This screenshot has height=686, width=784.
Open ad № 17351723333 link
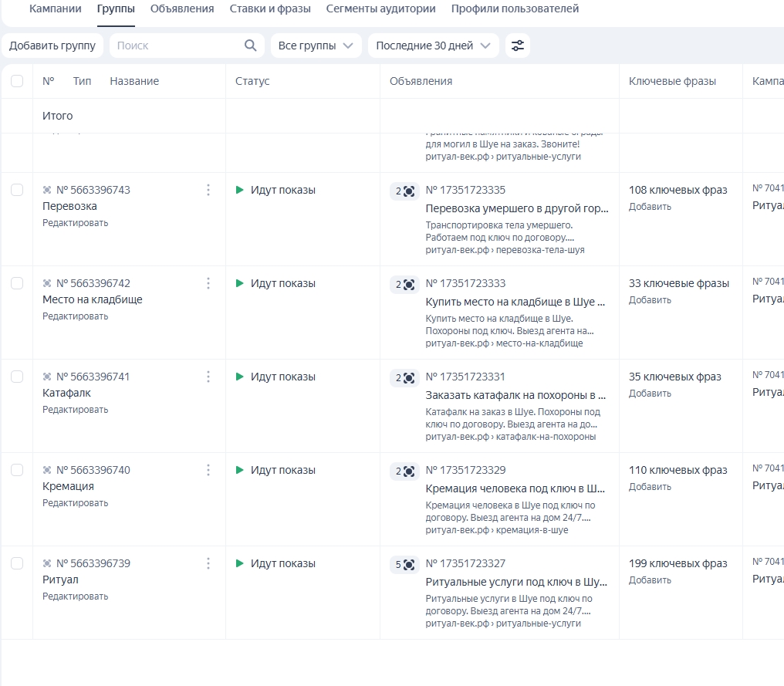coord(465,283)
